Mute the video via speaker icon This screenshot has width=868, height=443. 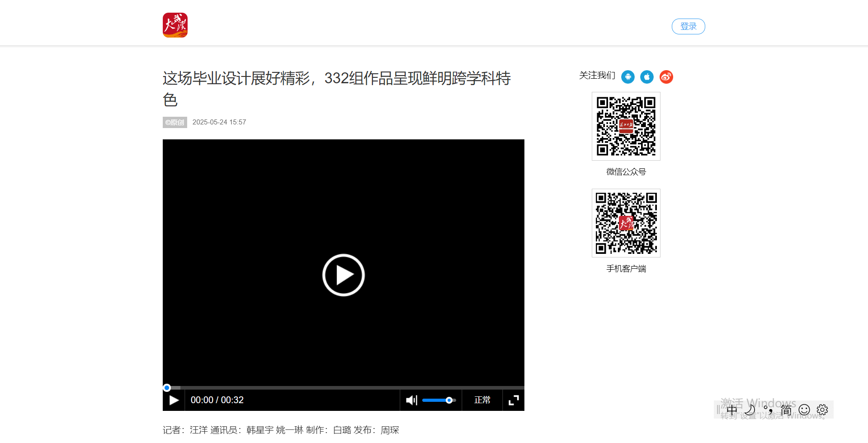click(411, 400)
